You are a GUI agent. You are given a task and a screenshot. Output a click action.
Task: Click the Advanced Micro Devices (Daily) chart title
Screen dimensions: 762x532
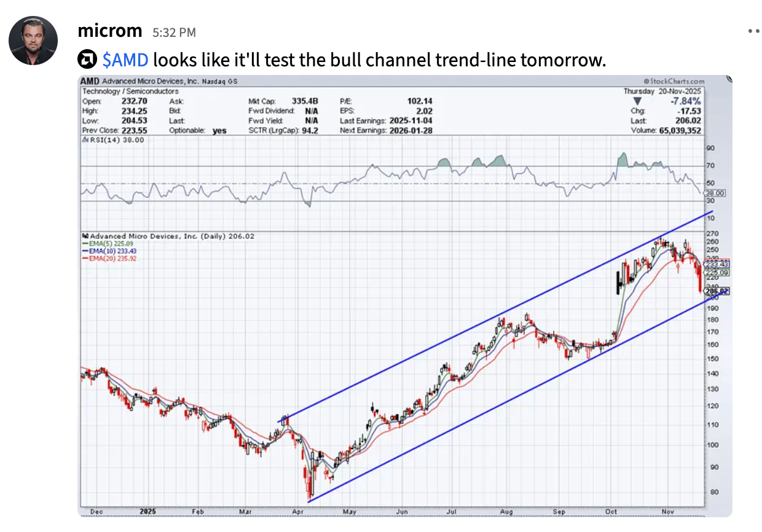(168, 236)
